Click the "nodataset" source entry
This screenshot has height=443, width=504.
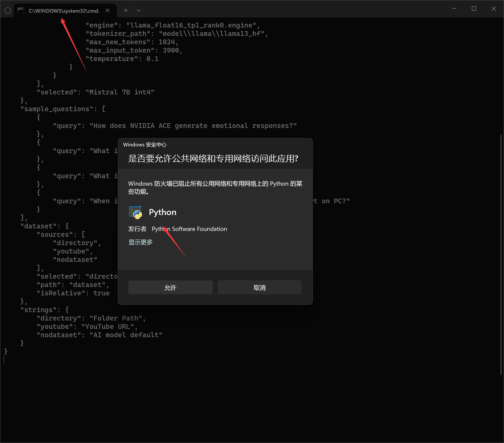[75, 260]
